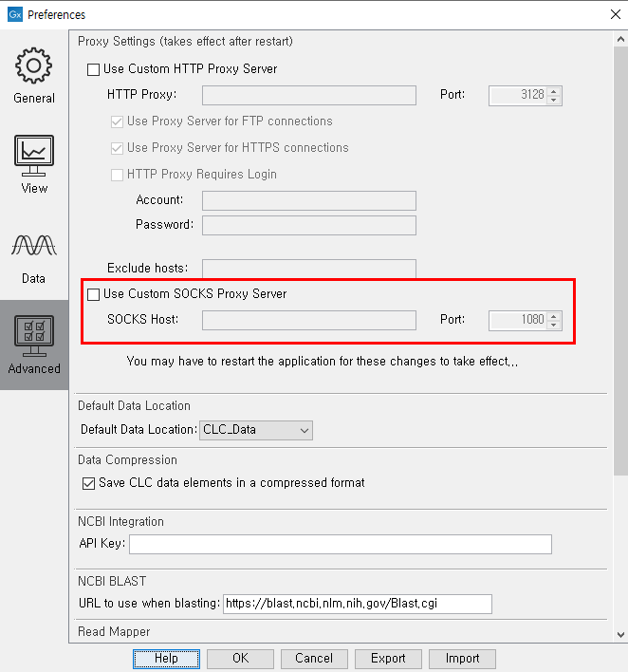
Task: Click the Export button
Action: 388,659
